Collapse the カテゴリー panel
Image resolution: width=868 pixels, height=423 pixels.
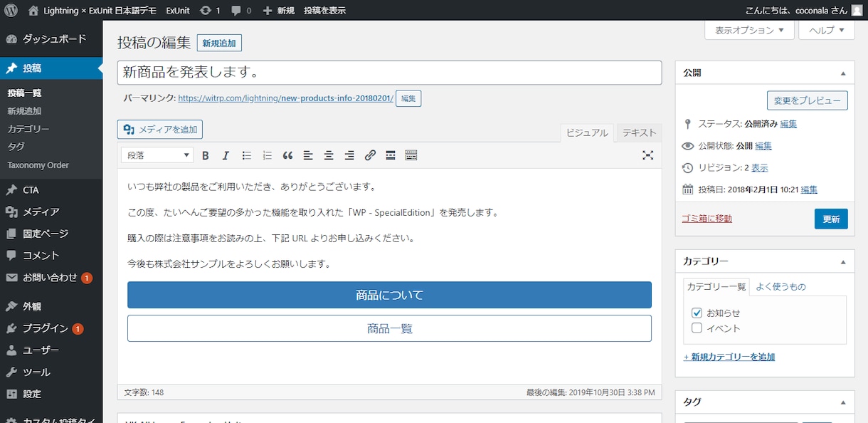(x=843, y=261)
